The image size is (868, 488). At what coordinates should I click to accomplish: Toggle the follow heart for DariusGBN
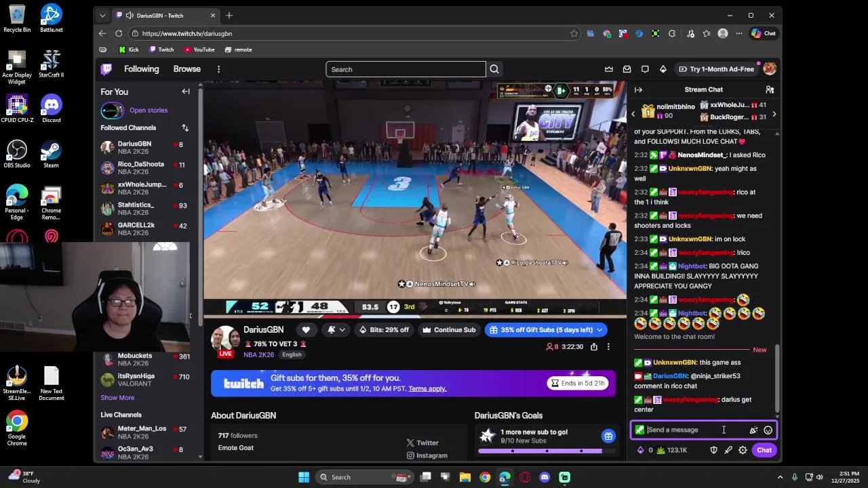point(306,330)
